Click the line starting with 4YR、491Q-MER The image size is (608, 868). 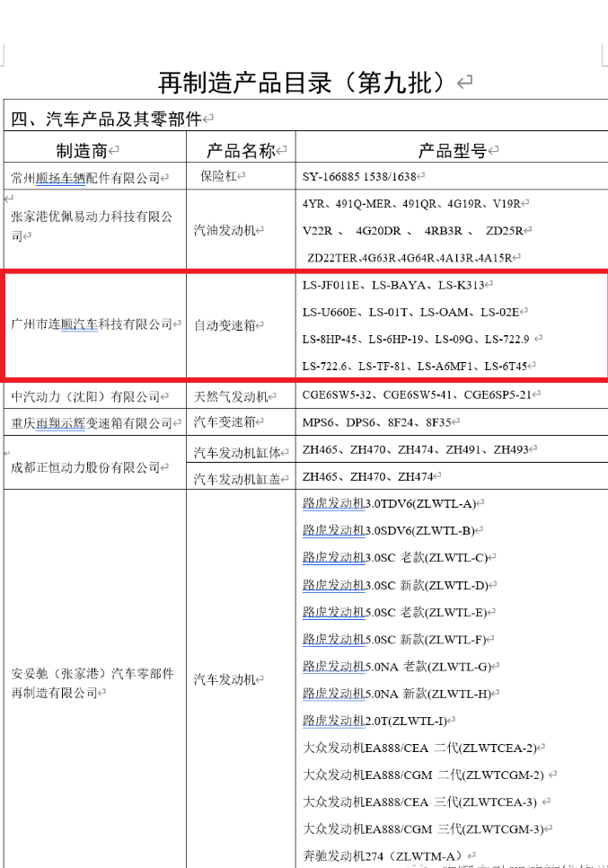click(411, 203)
